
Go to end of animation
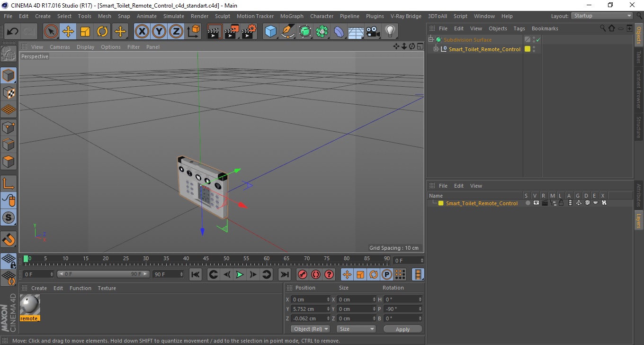click(x=284, y=274)
